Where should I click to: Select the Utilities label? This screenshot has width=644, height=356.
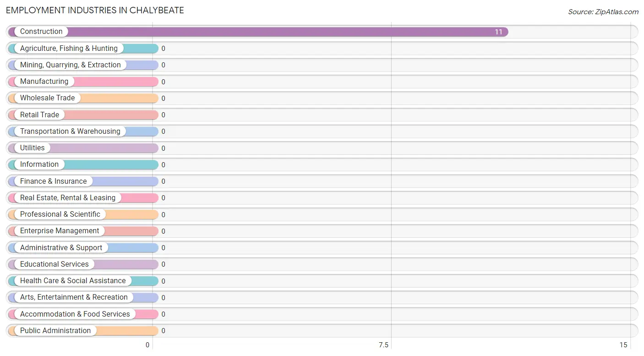coord(33,148)
